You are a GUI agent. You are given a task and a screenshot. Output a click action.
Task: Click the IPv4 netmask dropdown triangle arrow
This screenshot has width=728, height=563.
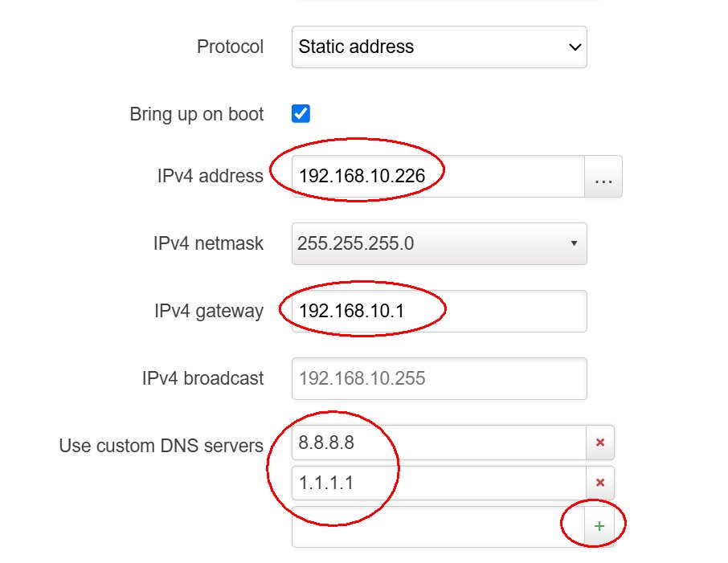(x=574, y=243)
